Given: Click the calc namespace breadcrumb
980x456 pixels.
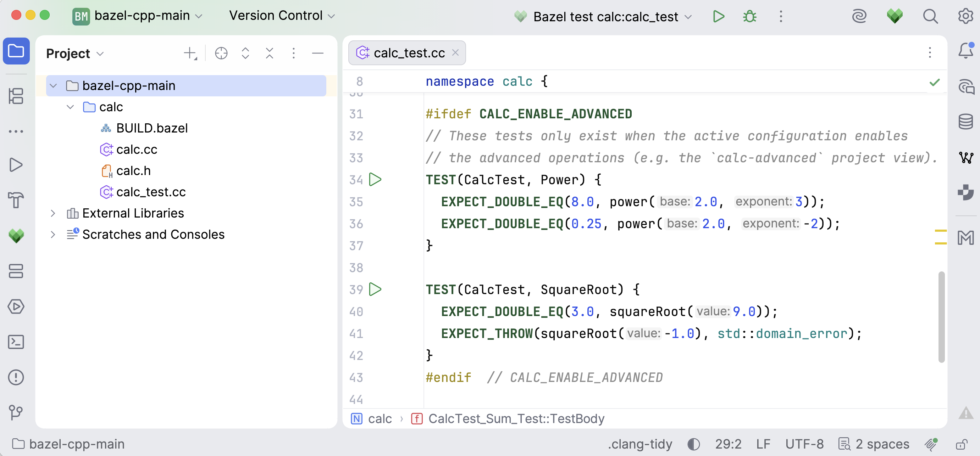Looking at the screenshot, I should 371,418.
